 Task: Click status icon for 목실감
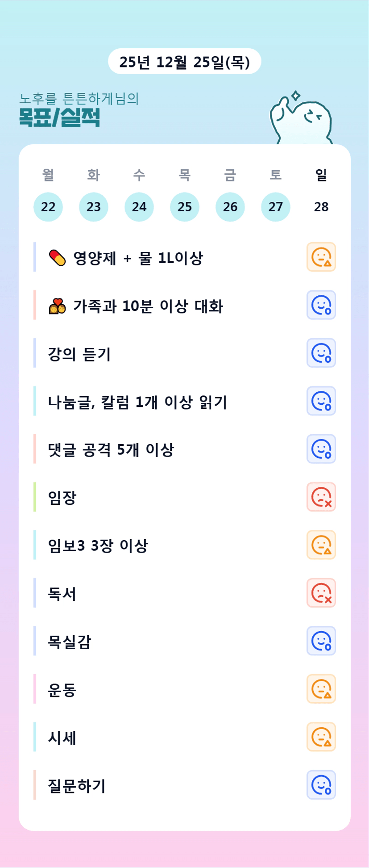[321, 641]
